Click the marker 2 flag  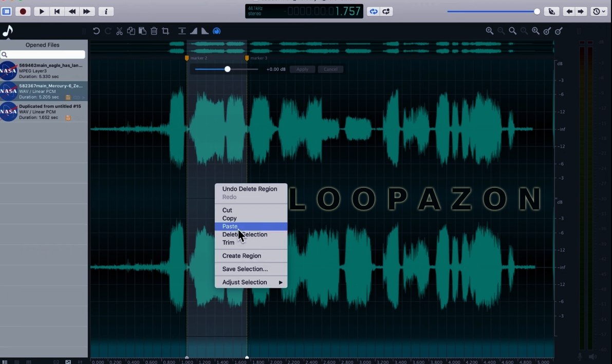coord(187,58)
